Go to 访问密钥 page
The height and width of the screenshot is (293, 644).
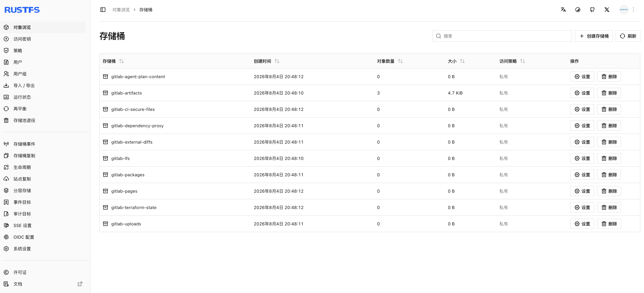(43, 39)
